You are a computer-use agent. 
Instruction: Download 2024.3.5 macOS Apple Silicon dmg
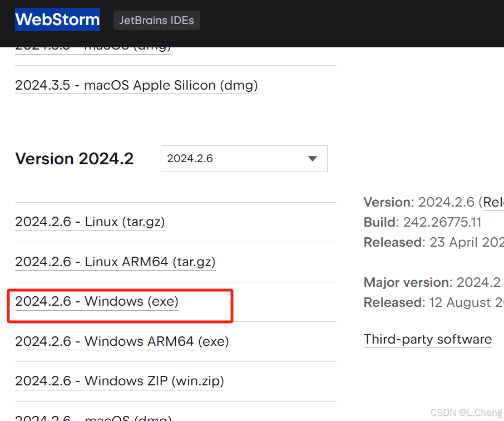point(136,85)
